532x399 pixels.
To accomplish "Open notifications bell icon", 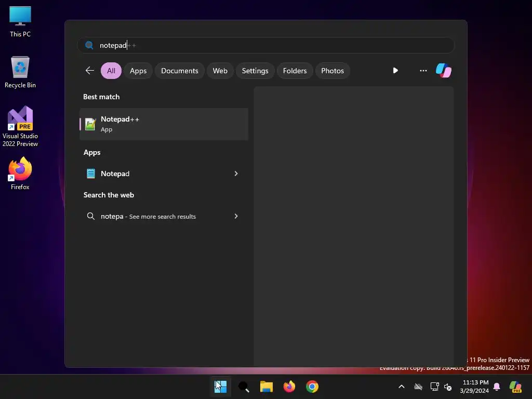I will [x=497, y=387].
